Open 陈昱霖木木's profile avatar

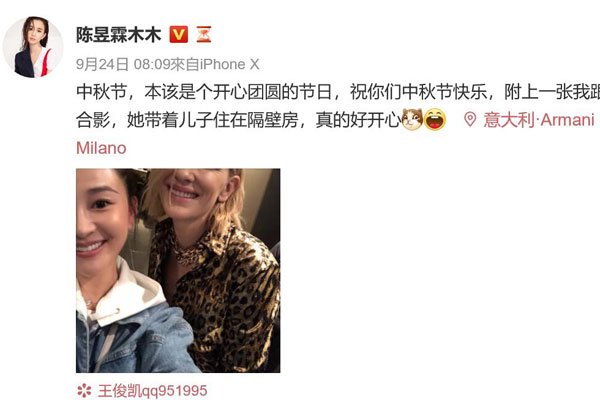click(x=33, y=47)
